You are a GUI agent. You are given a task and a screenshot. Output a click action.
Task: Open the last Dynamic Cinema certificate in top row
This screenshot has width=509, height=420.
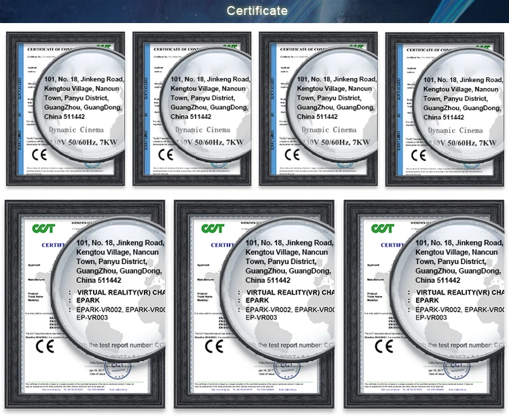point(445,109)
